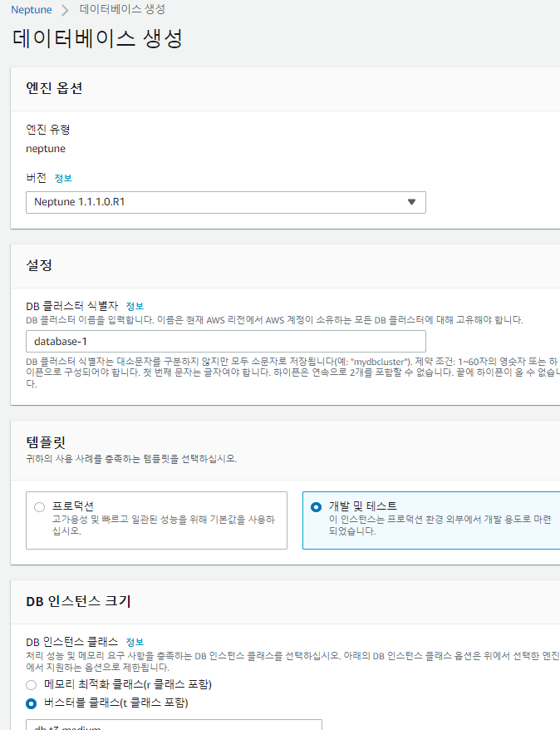Click the 엔진 옵션 section header
The height and width of the screenshot is (730, 560).
[54, 88]
